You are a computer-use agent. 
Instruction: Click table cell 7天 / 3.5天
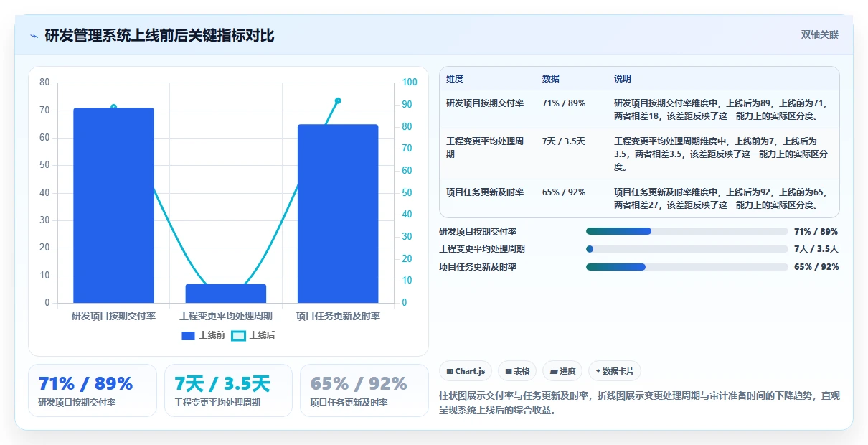pyautogui.click(x=564, y=141)
